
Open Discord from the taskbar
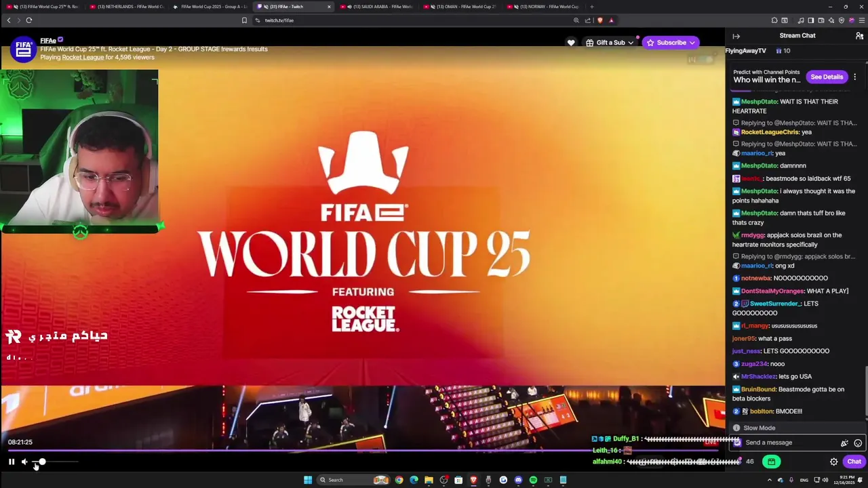coord(518,480)
